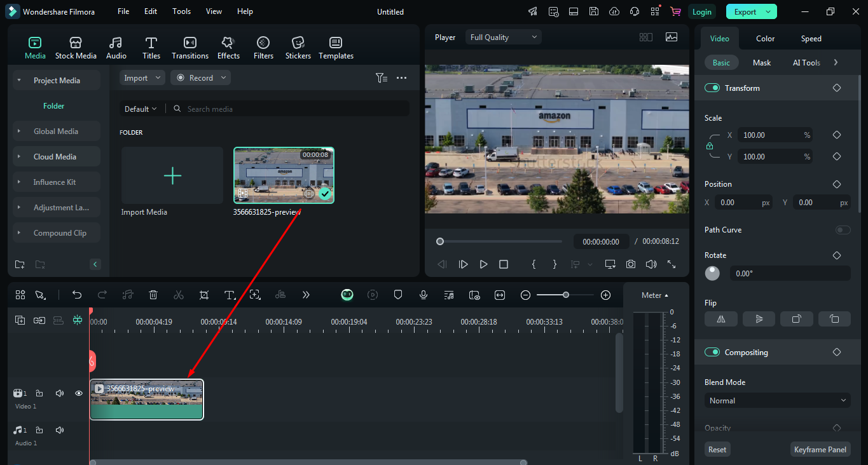868x465 pixels.
Task: Show more timeline tools chevrons
Action: point(306,295)
